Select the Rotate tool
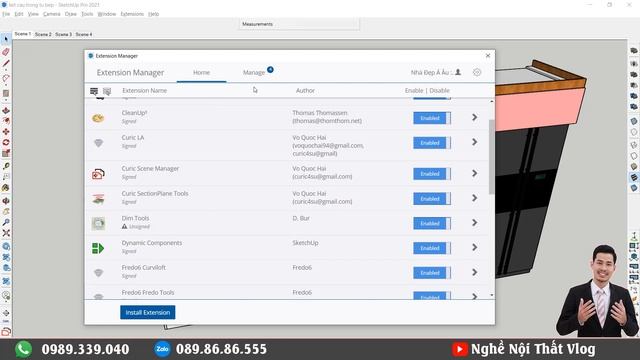 click(6, 142)
